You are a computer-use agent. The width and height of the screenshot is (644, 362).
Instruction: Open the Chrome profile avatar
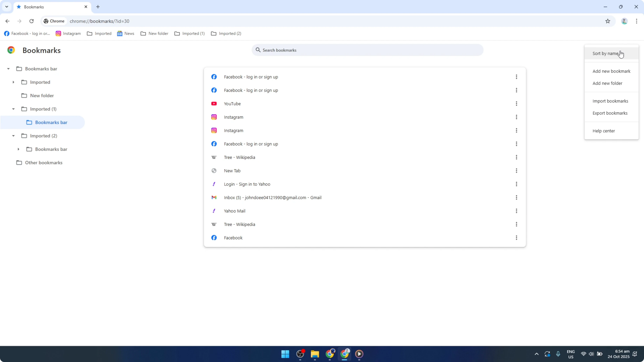point(624,21)
